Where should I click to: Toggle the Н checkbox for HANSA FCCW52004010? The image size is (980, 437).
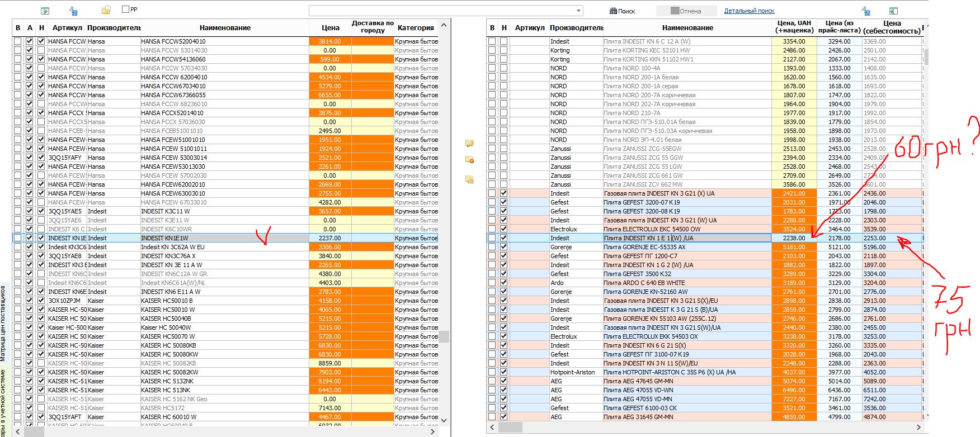(x=41, y=41)
